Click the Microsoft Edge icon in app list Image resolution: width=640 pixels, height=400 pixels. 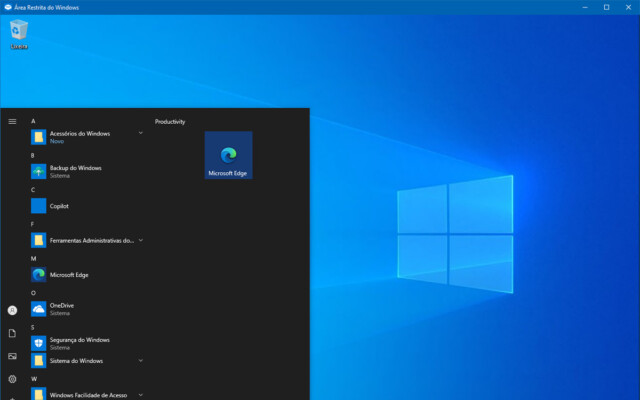pos(39,275)
